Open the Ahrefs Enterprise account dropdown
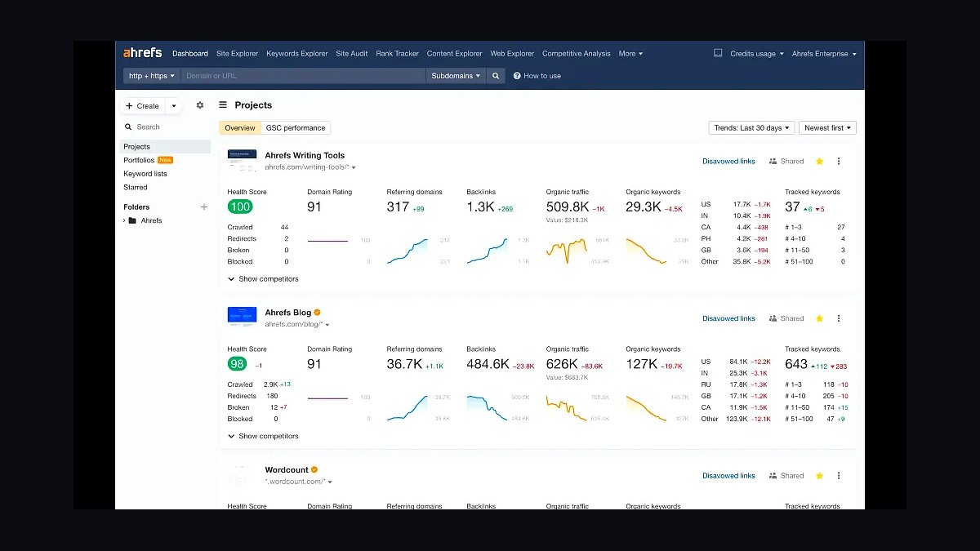Image resolution: width=980 pixels, height=551 pixels. coord(825,54)
